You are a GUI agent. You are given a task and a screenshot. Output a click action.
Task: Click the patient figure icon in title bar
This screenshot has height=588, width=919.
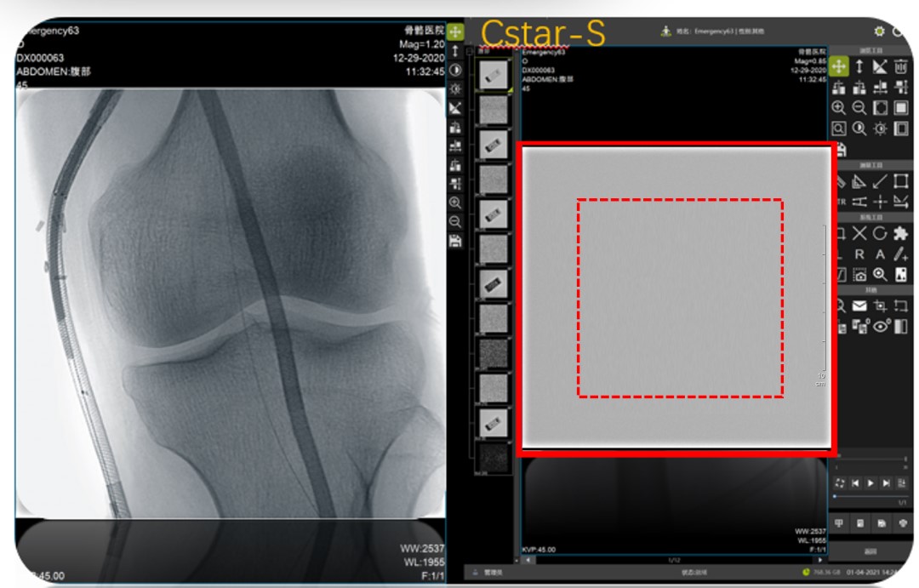click(665, 31)
